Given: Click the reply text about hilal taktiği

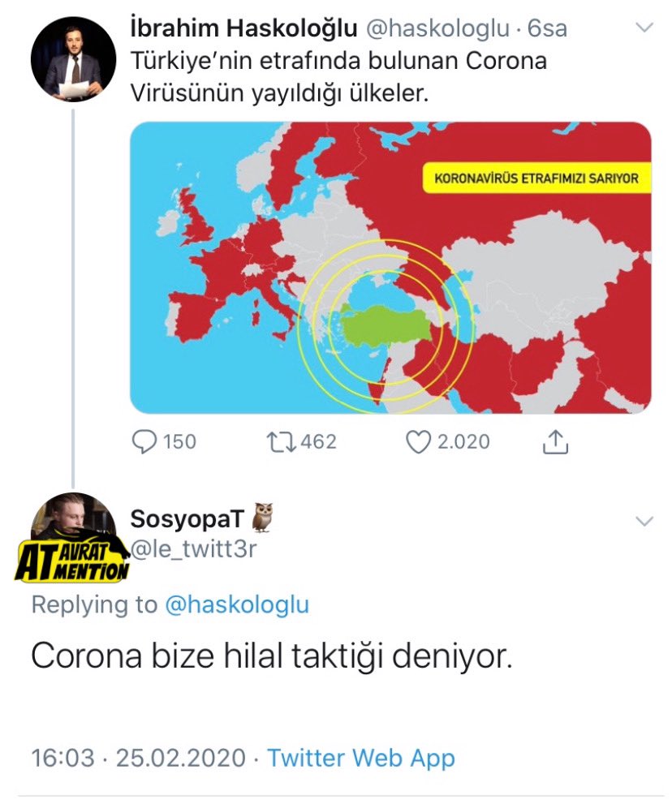Looking at the screenshot, I should [x=272, y=656].
